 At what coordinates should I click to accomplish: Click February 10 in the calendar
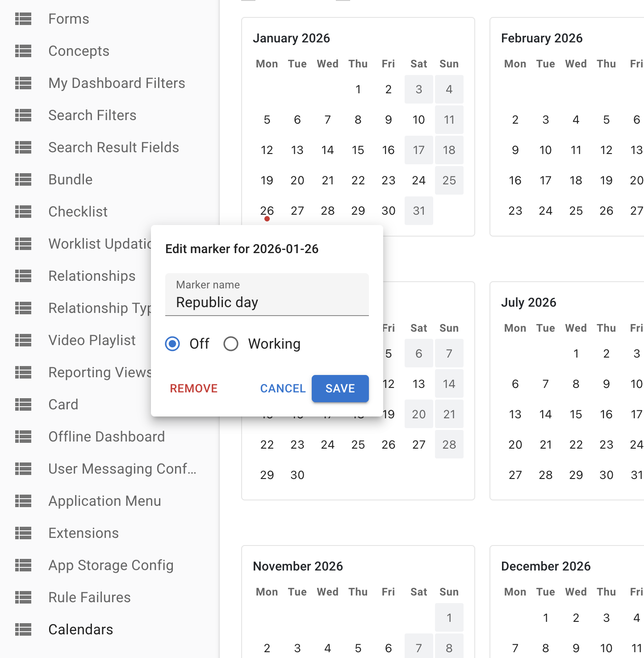pos(546,150)
